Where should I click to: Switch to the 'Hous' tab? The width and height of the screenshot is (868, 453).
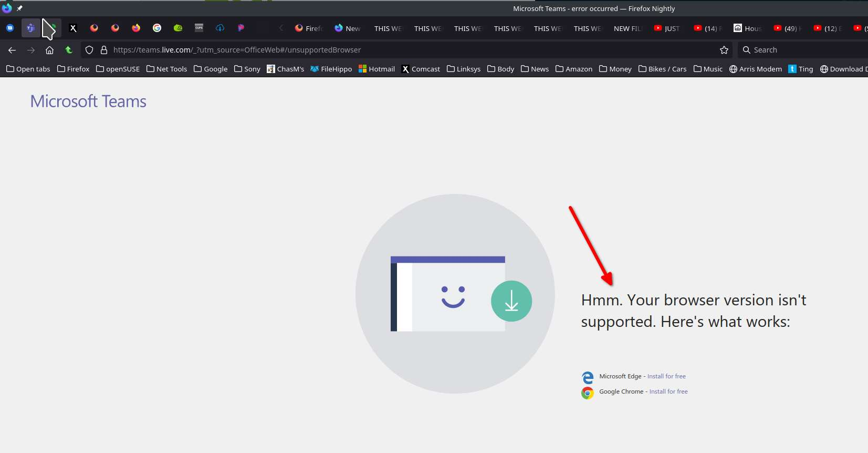point(747,28)
